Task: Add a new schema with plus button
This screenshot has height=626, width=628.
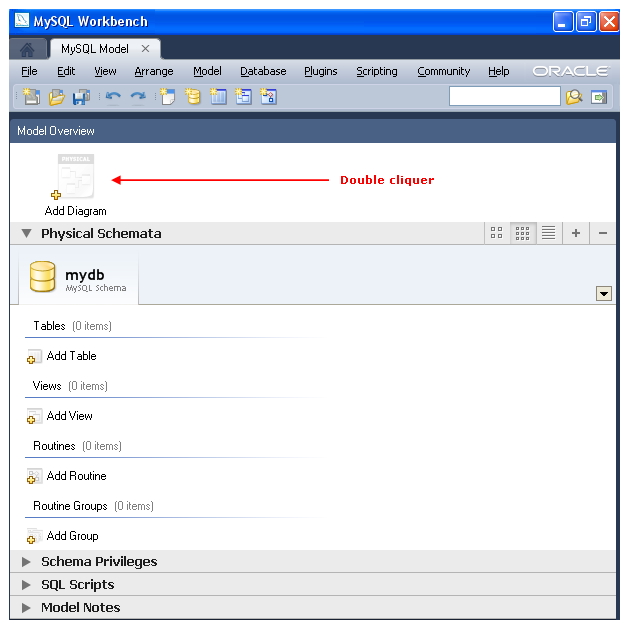Action: (x=576, y=233)
